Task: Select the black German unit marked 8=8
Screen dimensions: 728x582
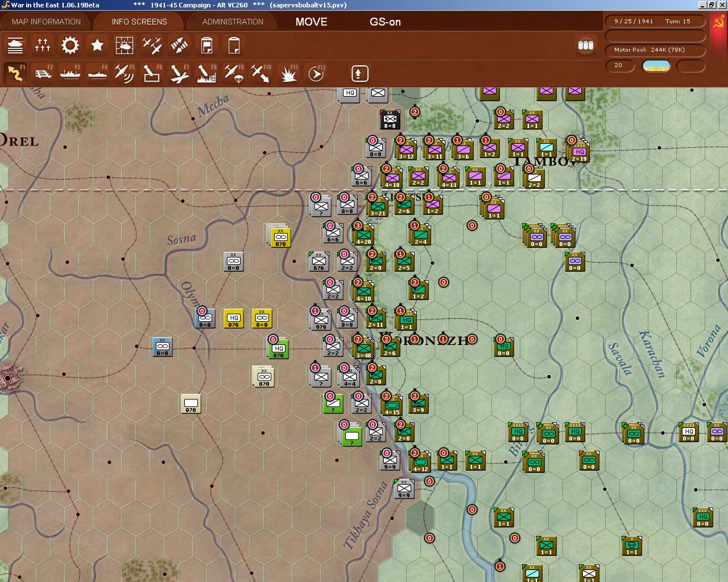Action: click(x=390, y=119)
